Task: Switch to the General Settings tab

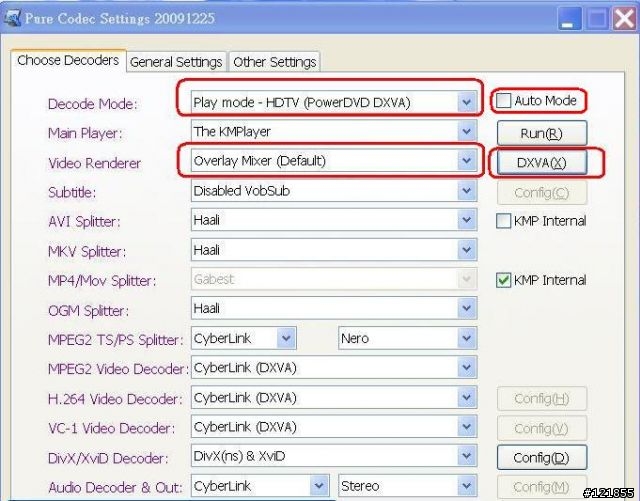Action: (176, 62)
